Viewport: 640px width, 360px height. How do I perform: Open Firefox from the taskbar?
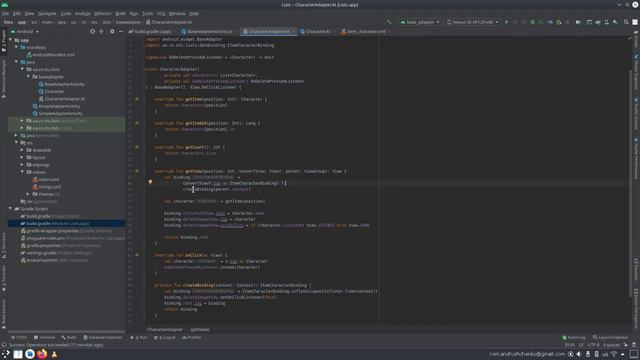pos(42,354)
